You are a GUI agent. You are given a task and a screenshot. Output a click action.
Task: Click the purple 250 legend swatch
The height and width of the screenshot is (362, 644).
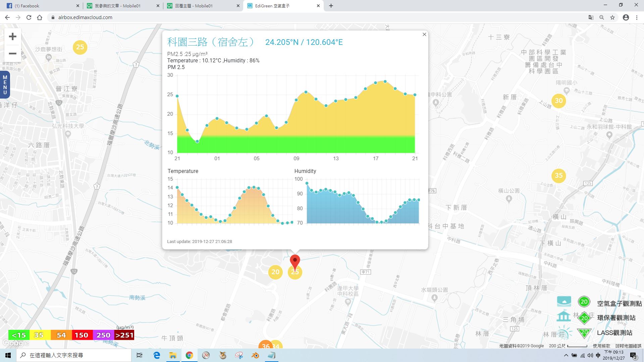click(x=103, y=335)
